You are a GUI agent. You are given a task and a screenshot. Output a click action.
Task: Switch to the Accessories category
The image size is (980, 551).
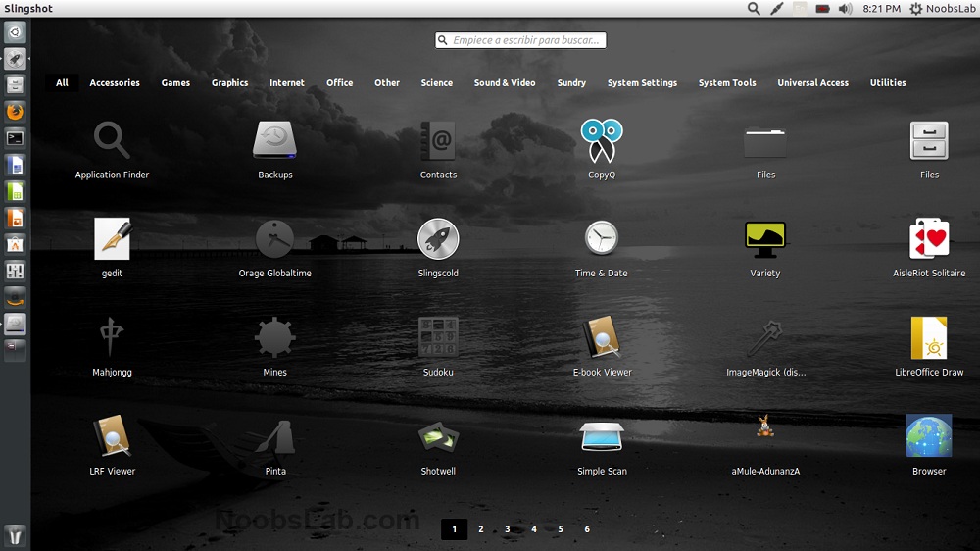pos(115,82)
